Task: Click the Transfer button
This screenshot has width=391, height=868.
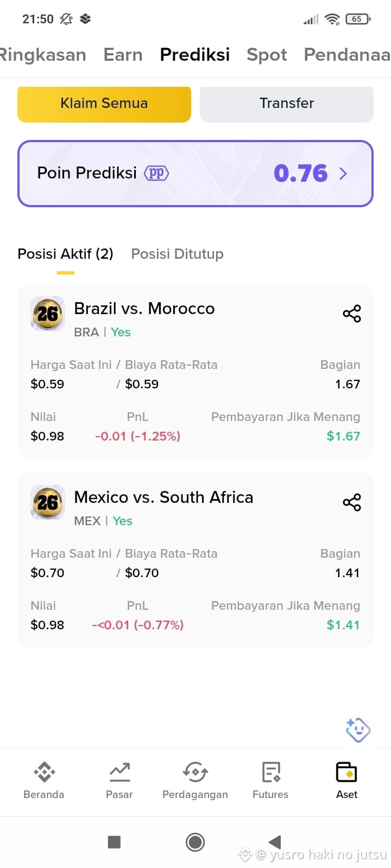Action: [287, 104]
